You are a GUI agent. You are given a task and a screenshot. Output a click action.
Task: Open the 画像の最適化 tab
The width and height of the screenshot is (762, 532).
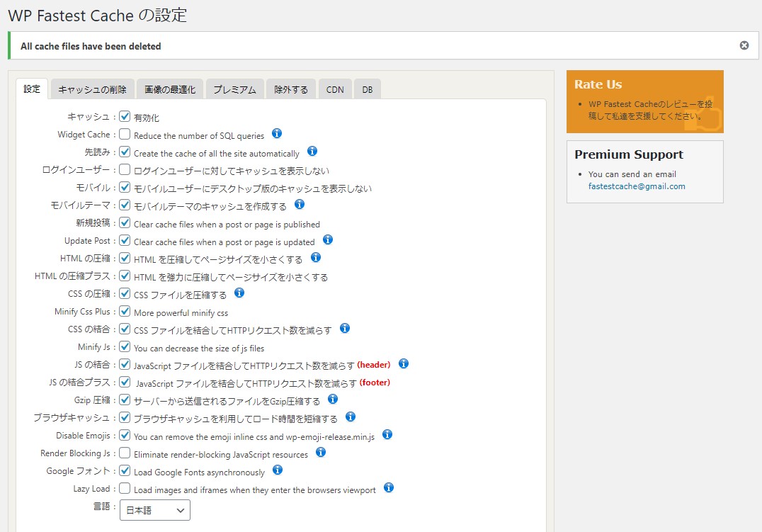pyautogui.click(x=170, y=89)
